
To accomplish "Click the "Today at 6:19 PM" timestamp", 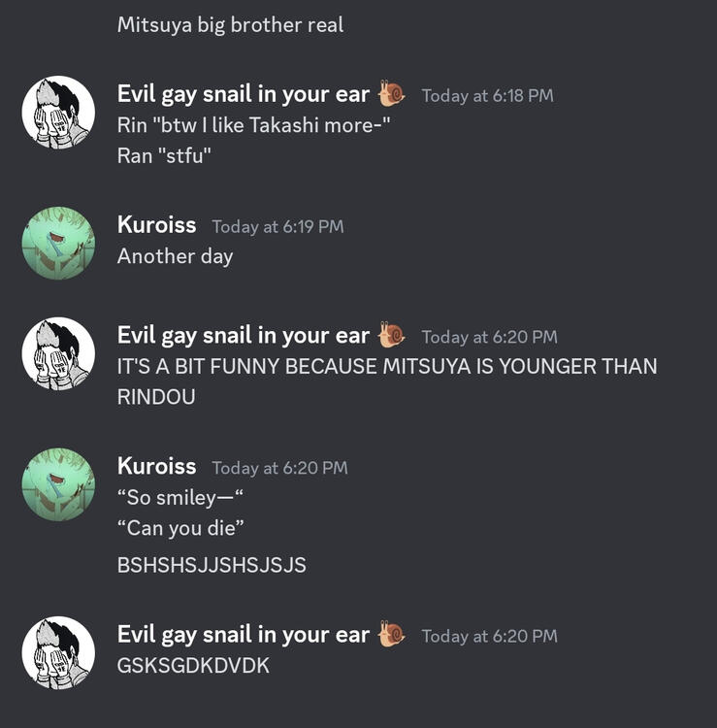I will tap(277, 226).
